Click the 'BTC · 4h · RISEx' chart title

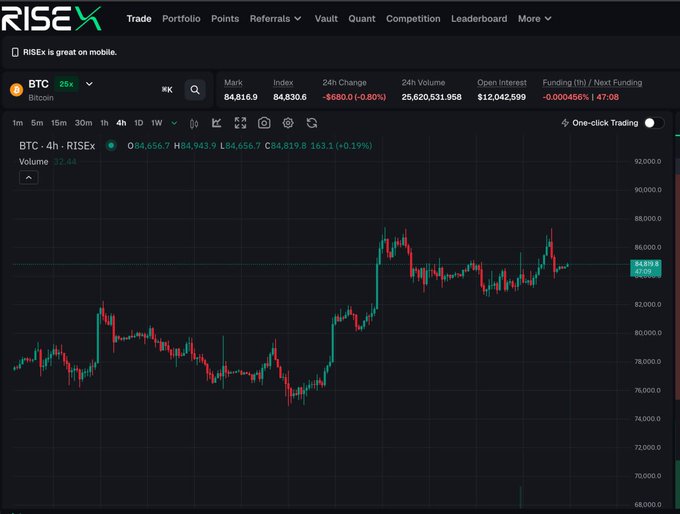pos(57,146)
